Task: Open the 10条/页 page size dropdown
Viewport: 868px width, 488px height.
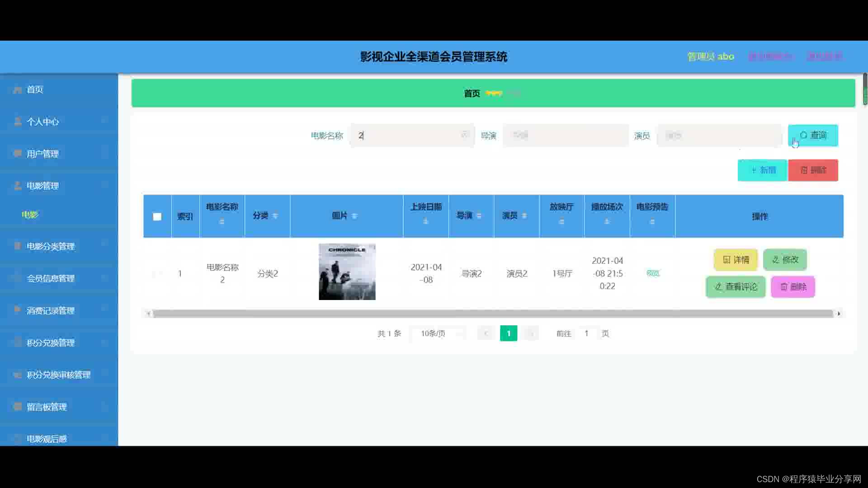Action: (x=437, y=333)
